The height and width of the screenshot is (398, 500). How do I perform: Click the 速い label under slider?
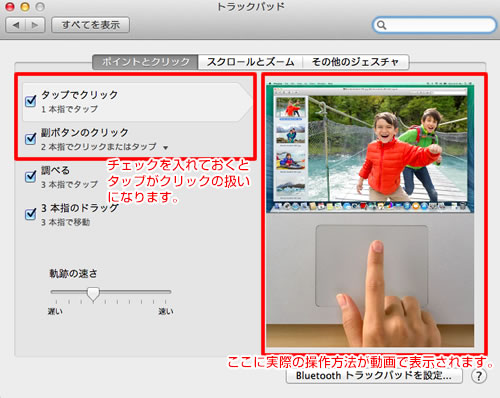(166, 311)
